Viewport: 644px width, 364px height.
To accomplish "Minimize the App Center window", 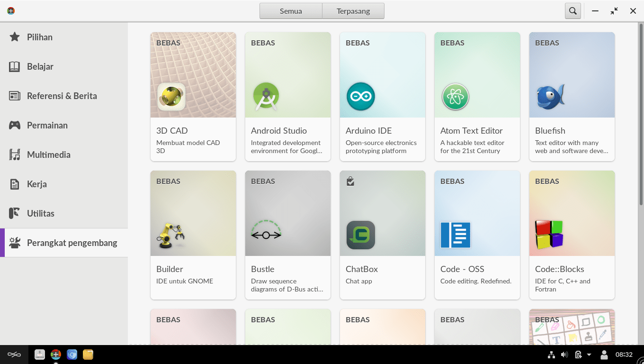I will tap(595, 11).
